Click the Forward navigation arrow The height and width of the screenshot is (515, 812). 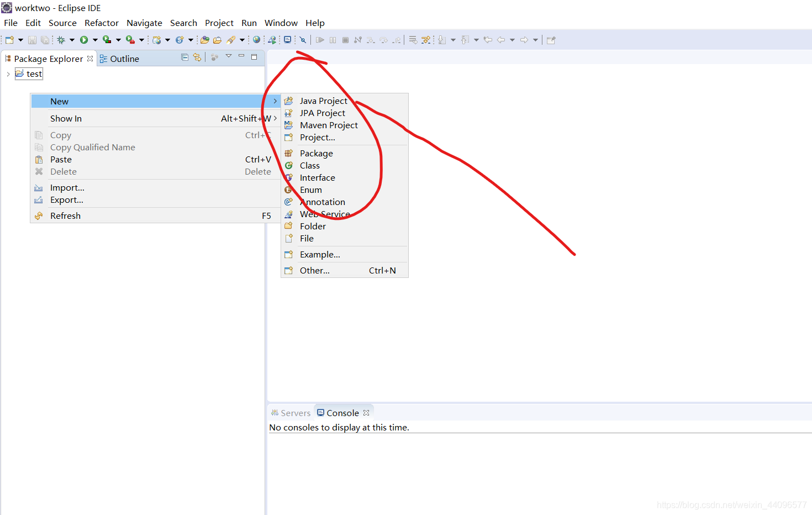click(x=524, y=40)
